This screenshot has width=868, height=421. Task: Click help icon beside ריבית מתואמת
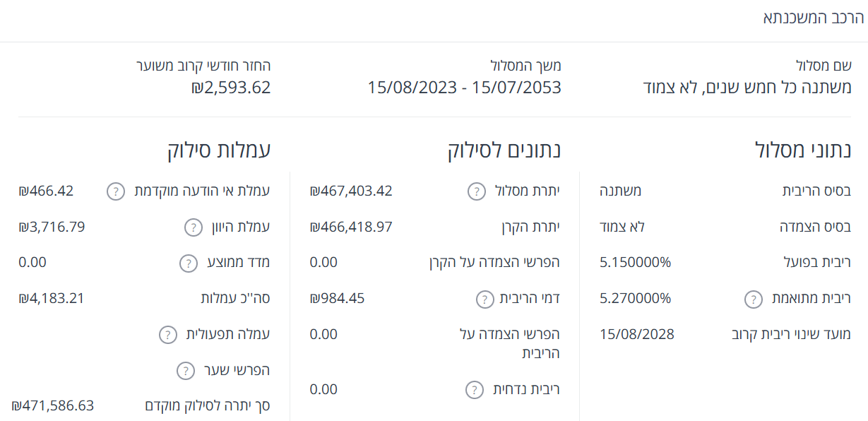(x=754, y=299)
